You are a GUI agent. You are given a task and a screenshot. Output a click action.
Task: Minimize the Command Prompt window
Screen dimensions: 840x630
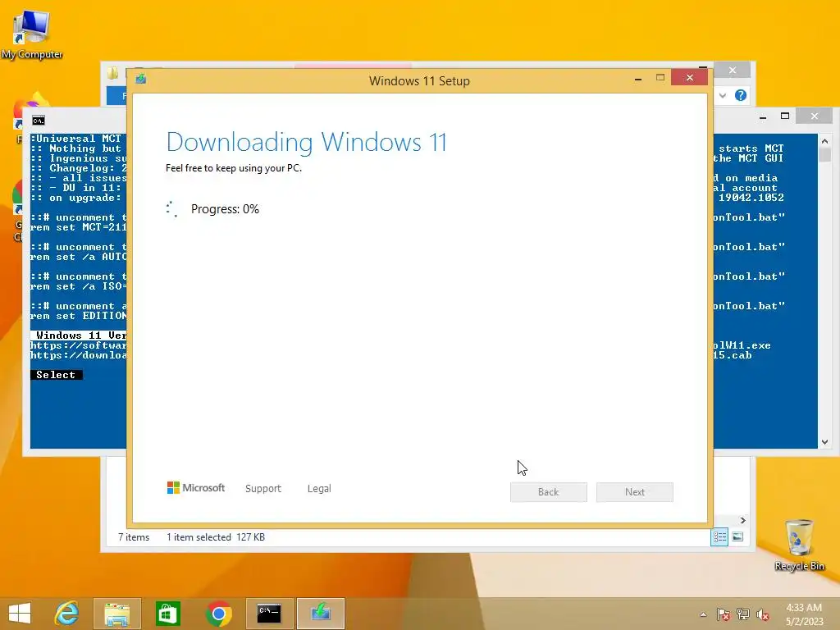click(x=763, y=116)
